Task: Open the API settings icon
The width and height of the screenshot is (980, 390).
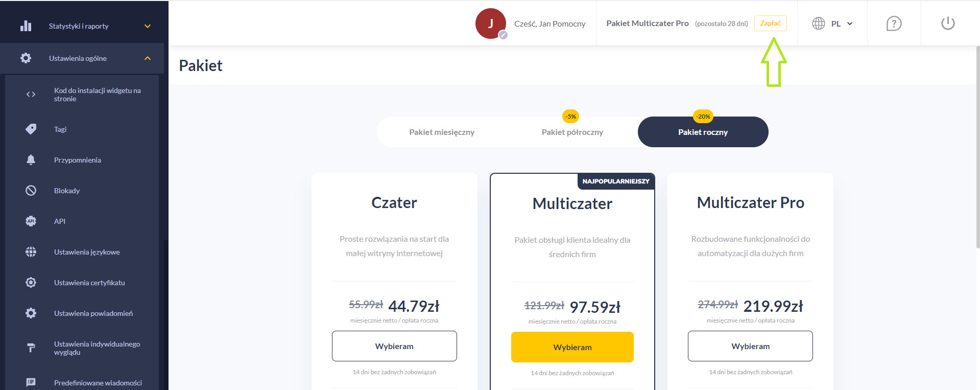Action: click(31, 221)
